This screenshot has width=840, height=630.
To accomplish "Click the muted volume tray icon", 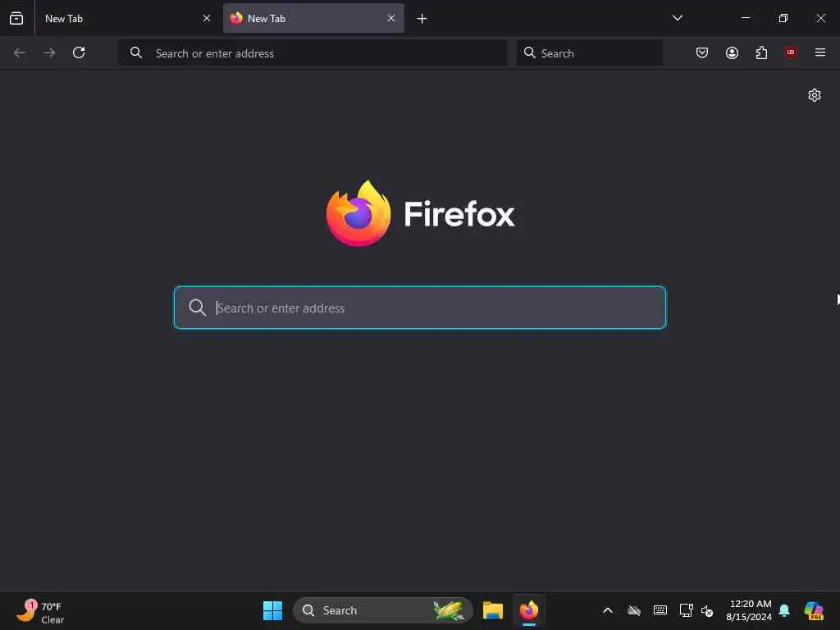I will 707,611.
